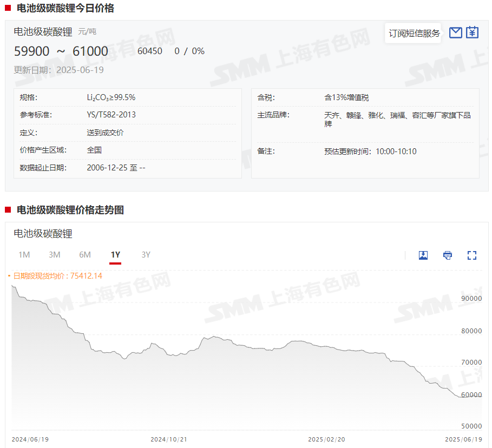Print the price trend chart
The width and height of the screenshot is (492, 448).
coord(448,255)
